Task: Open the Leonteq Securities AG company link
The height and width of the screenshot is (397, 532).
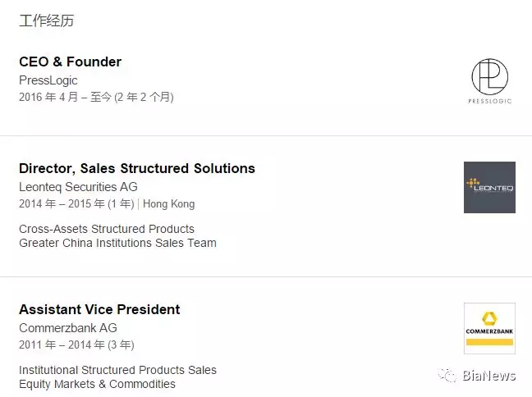Action: click(78, 187)
